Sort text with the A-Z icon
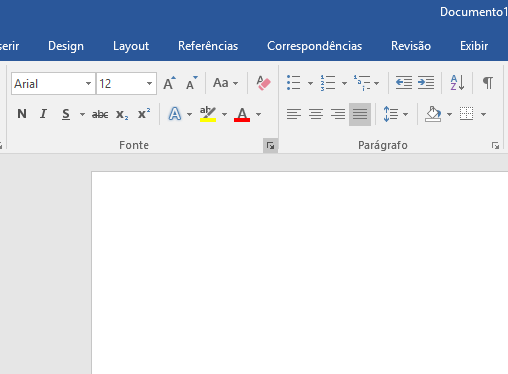Image resolution: width=508 pixels, height=374 pixels. coord(457,83)
